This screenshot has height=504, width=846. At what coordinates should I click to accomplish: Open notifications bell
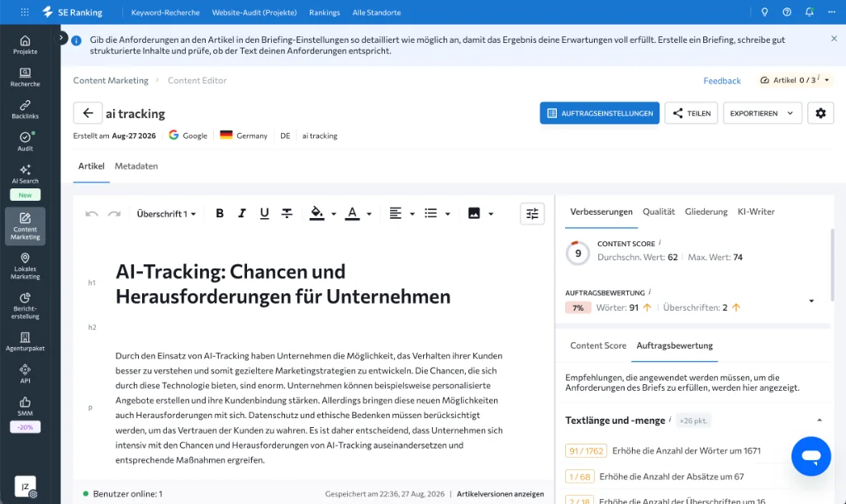coord(810,12)
